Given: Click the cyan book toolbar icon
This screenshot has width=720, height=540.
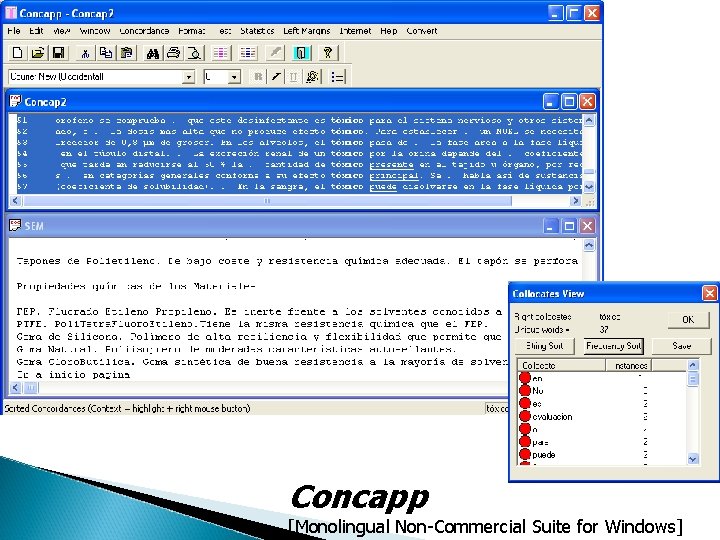Looking at the screenshot, I should [x=302, y=53].
